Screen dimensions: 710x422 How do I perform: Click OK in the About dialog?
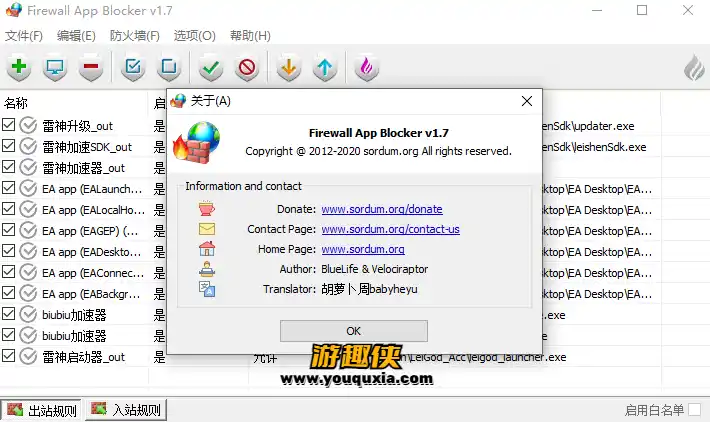(354, 331)
